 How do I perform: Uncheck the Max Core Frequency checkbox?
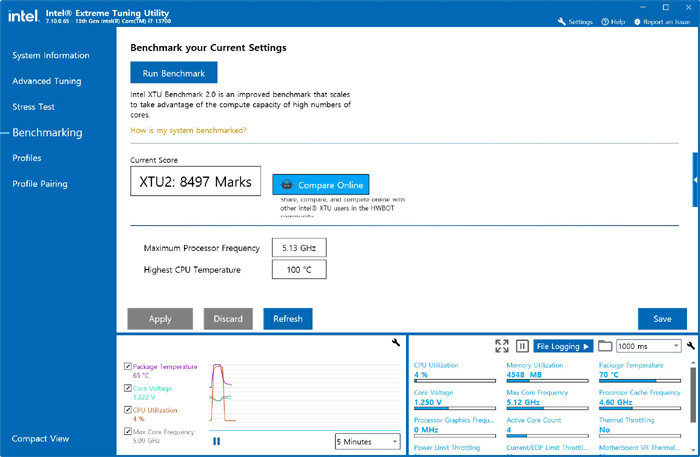(128, 431)
